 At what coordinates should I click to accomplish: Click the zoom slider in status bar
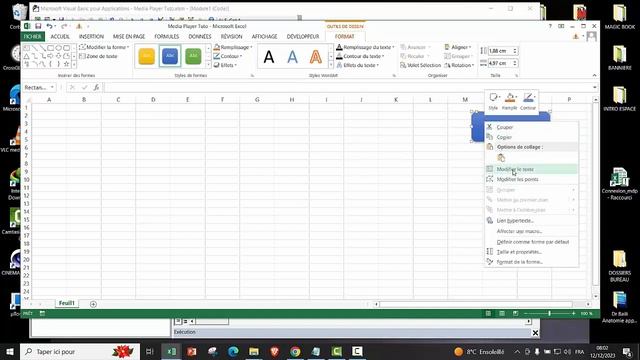pyautogui.click(x=549, y=313)
